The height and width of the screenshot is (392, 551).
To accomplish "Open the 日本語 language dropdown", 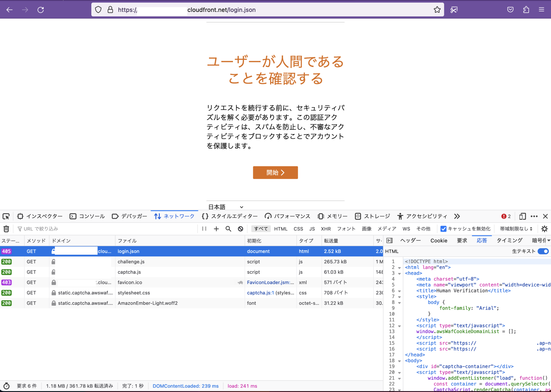I will 225,207.
